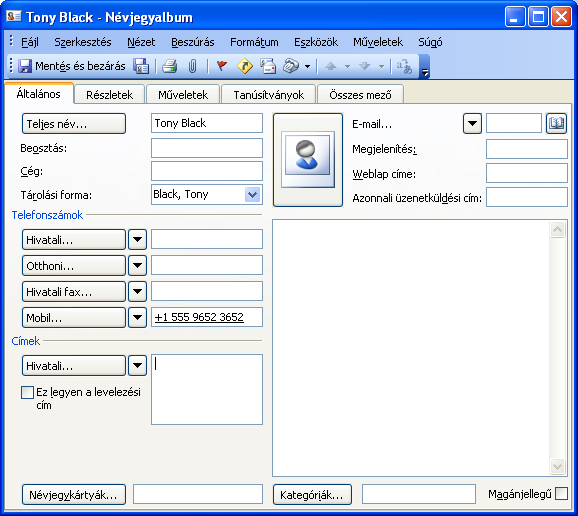The height and width of the screenshot is (516, 578).
Task: Enable the Magánjellegű checkbox
Action: 561,494
